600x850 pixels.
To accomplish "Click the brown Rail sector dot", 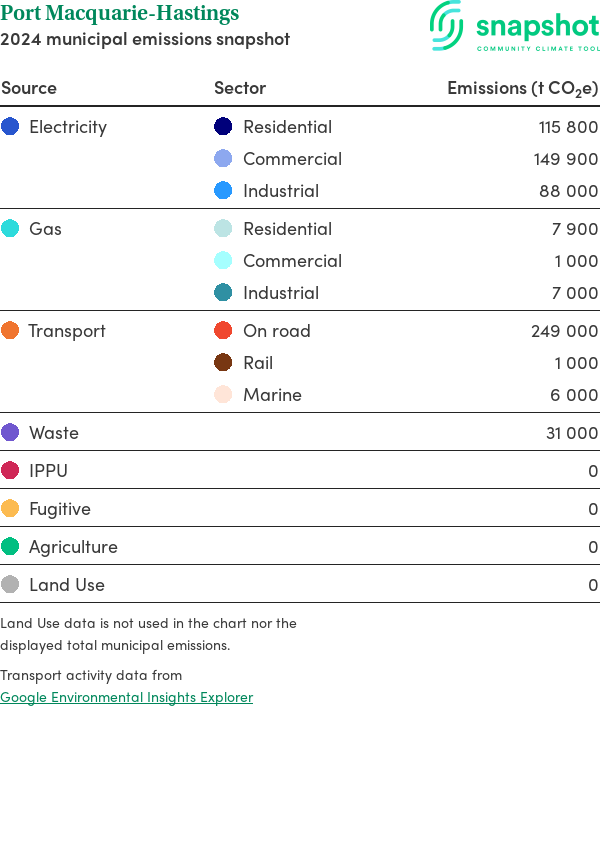I will click(223, 363).
